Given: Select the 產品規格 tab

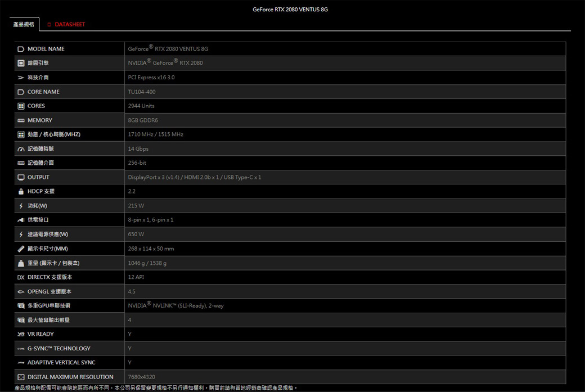Looking at the screenshot, I should 24,24.
